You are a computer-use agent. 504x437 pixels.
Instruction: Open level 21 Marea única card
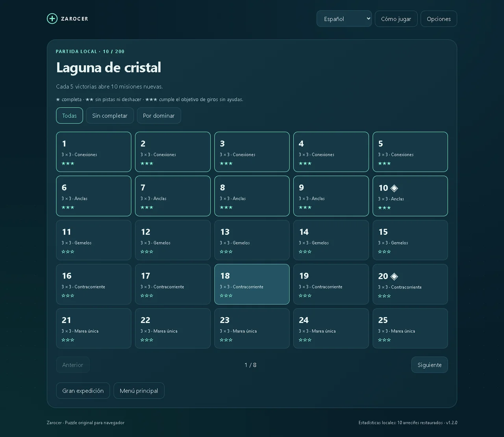(94, 328)
